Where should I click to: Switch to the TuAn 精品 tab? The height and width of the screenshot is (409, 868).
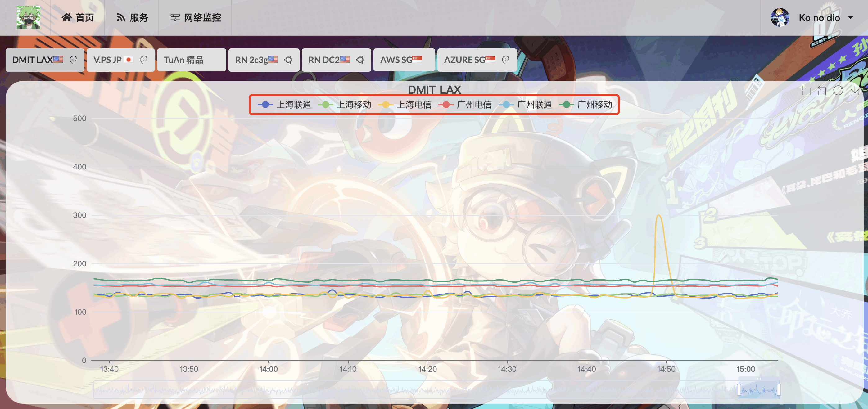[x=192, y=60]
